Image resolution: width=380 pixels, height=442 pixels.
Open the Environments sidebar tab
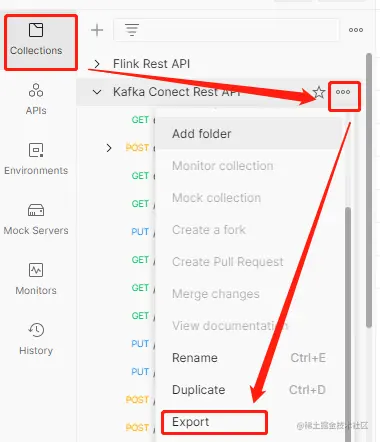36,159
